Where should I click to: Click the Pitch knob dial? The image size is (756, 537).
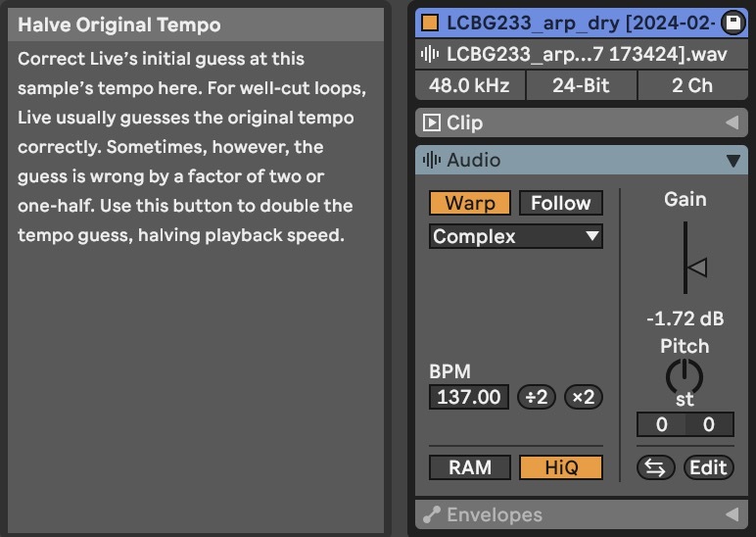click(685, 376)
